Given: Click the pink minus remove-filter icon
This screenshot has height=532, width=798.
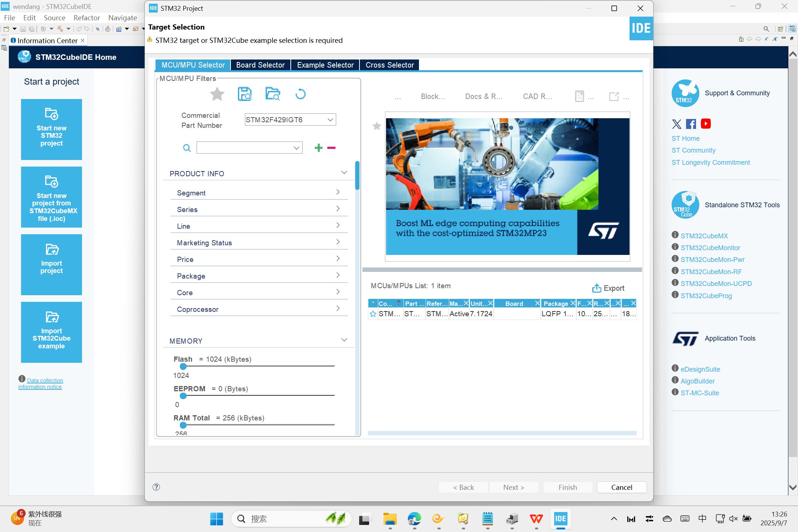Looking at the screenshot, I should coord(331,148).
